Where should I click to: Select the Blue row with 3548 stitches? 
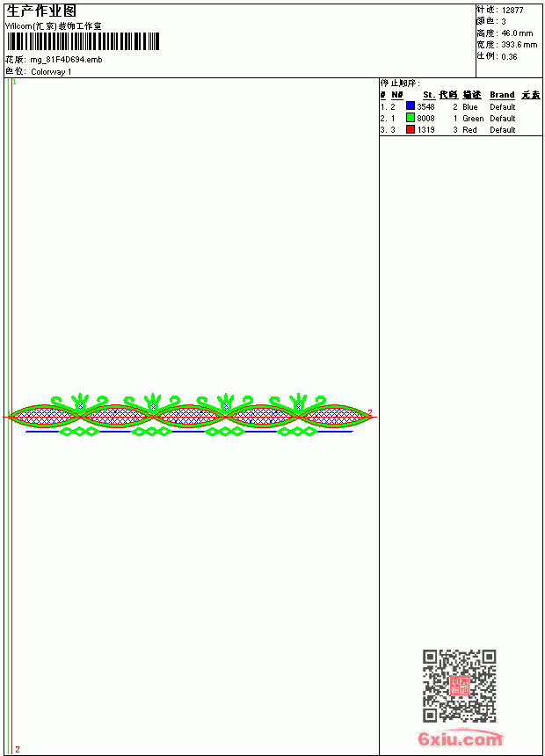click(461, 106)
